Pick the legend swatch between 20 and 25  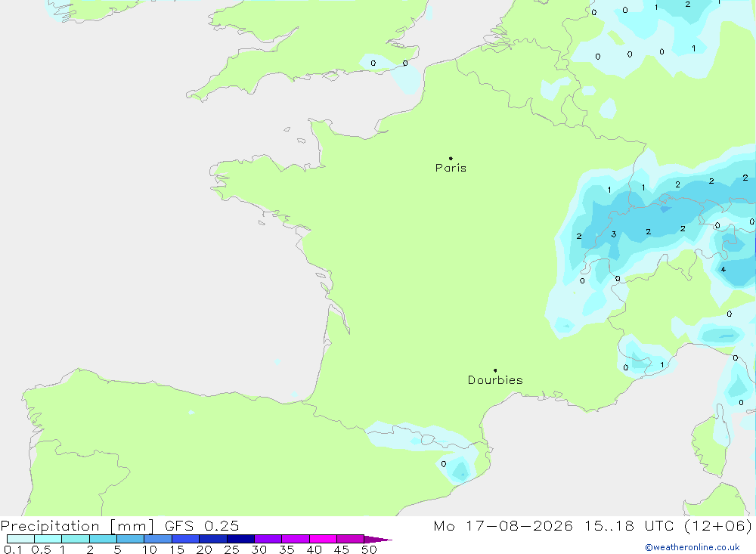coord(213,539)
